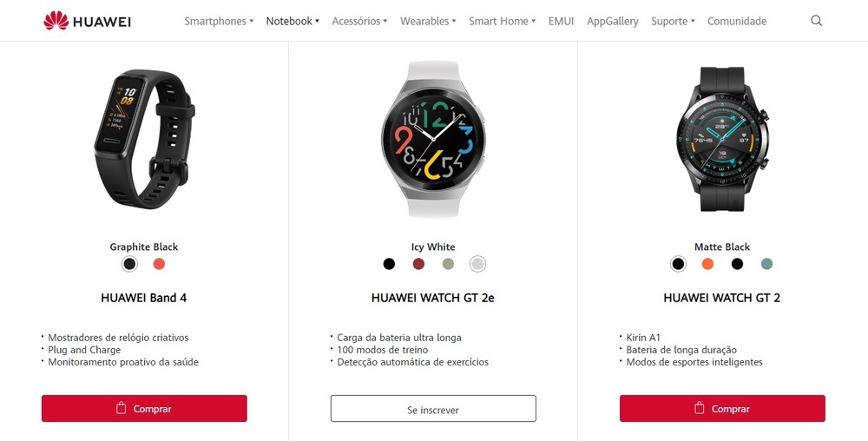Pick the black Watch GT 2e color swatch

pos(389,264)
